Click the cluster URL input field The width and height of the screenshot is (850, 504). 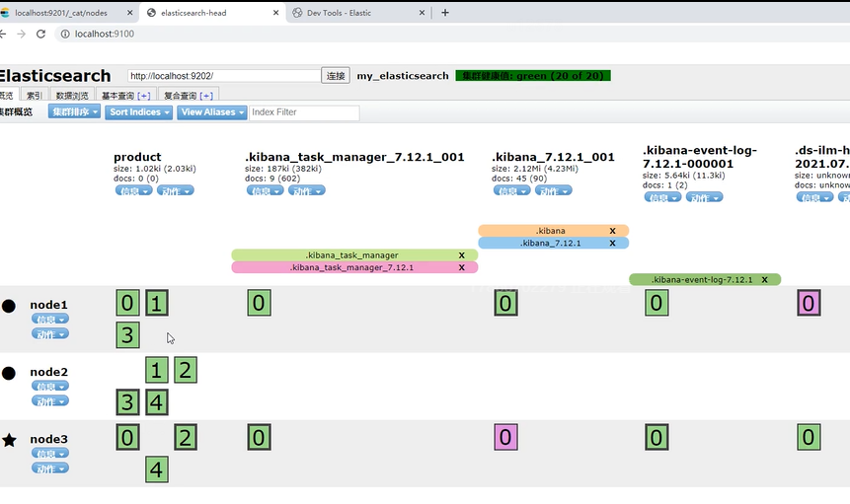(x=224, y=76)
